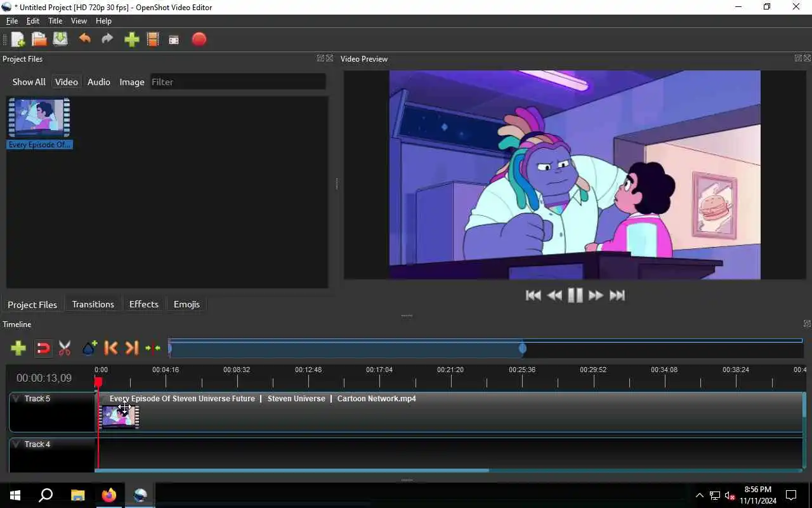Undock the Video Preview panel
The height and width of the screenshot is (508, 812).
(x=798, y=58)
